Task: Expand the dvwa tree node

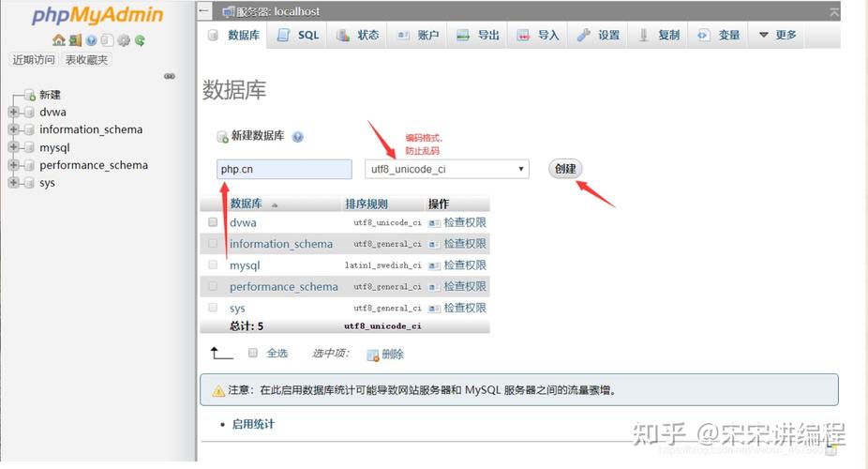Action: (x=13, y=113)
